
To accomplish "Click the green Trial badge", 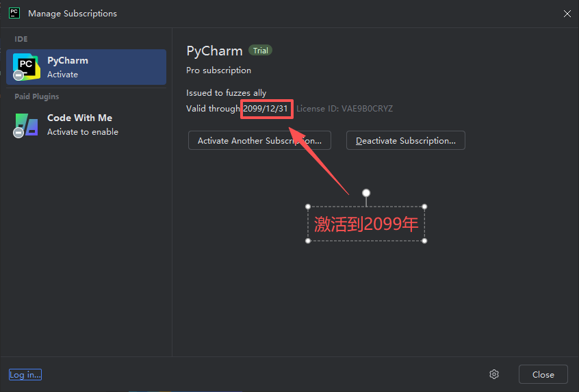I will (x=261, y=51).
